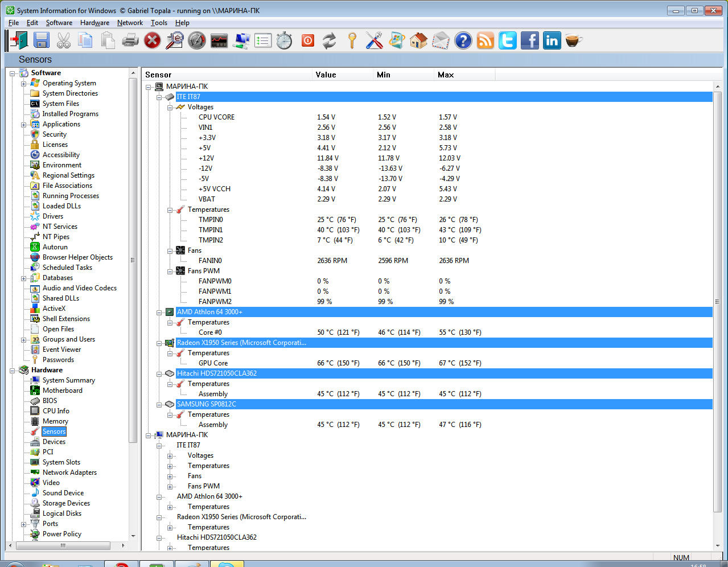Click the Twitter icon in toolbar
This screenshot has height=567, width=728.
[x=508, y=40]
